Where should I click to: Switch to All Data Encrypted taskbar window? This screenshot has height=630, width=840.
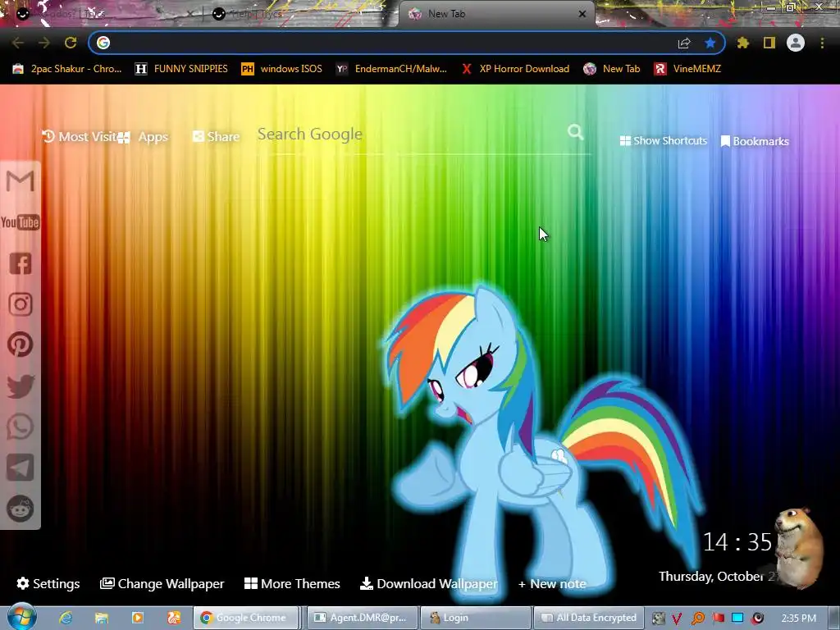(589, 618)
